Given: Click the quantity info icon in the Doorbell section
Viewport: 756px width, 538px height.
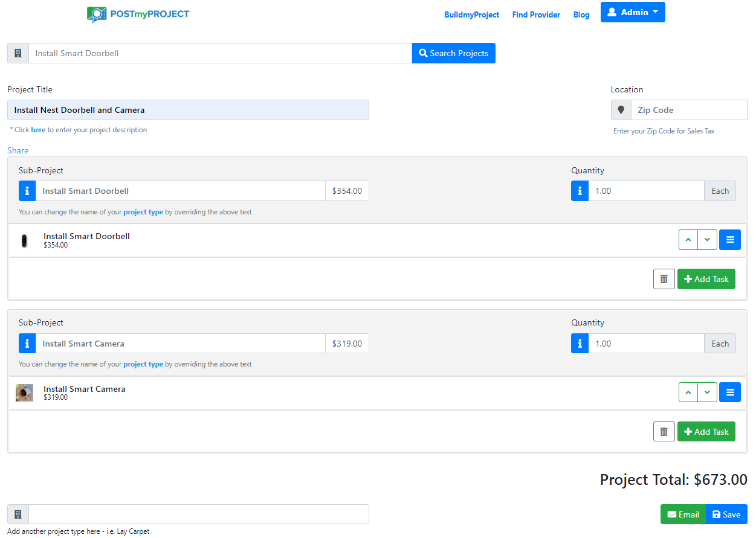Looking at the screenshot, I should pos(580,191).
